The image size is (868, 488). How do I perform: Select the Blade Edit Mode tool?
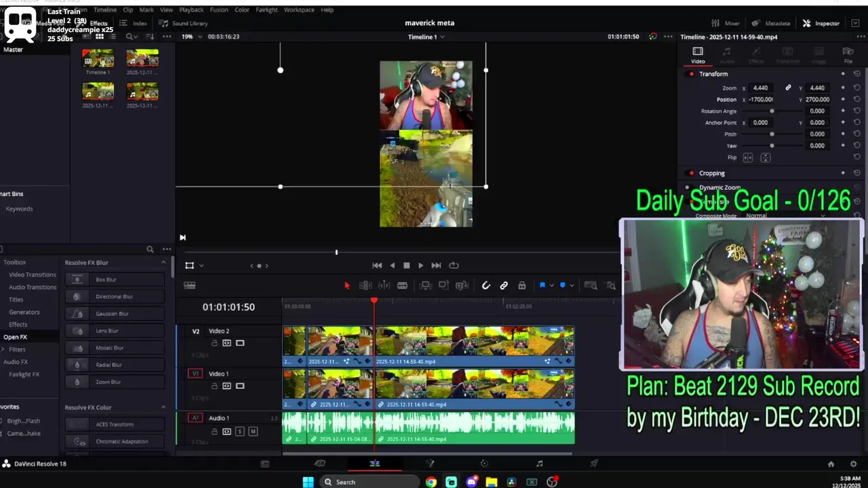click(402, 286)
